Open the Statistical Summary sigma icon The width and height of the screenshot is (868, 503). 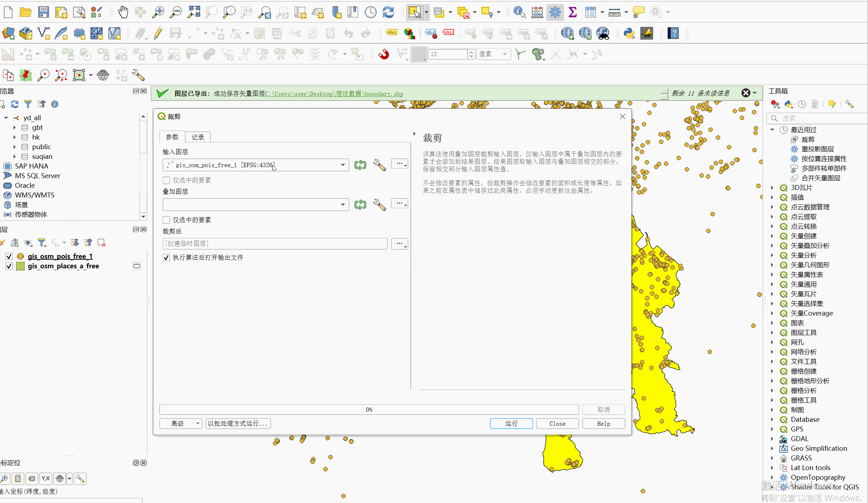point(572,12)
